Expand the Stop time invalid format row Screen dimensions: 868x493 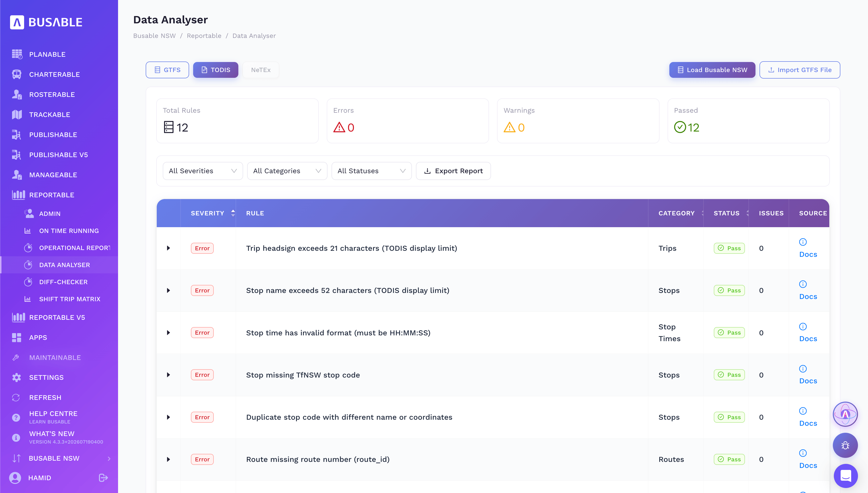pyautogui.click(x=168, y=333)
